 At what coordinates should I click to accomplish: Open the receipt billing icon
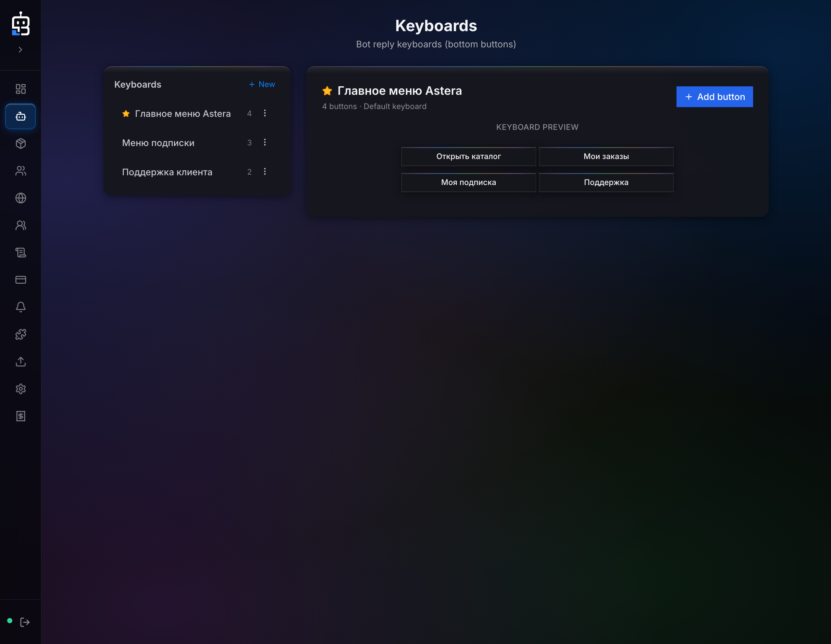click(x=20, y=416)
